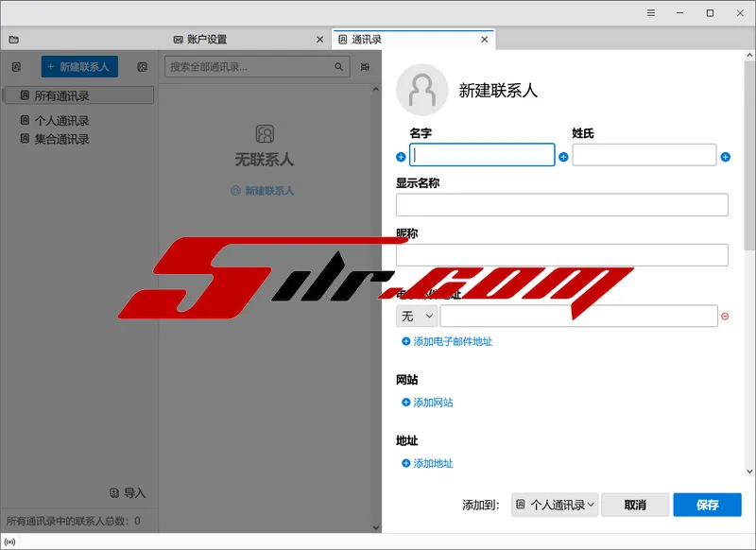Viewport: 756px width, 550px height.
Task: Click the 导入 import button
Action: click(x=128, y=492)
